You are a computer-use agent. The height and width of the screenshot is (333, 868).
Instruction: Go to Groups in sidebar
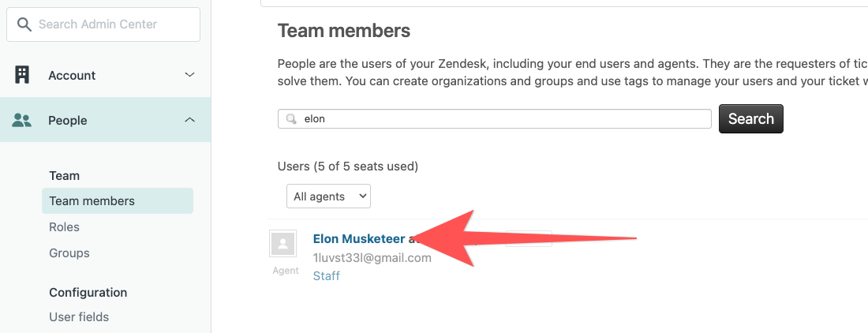(69, 253)
